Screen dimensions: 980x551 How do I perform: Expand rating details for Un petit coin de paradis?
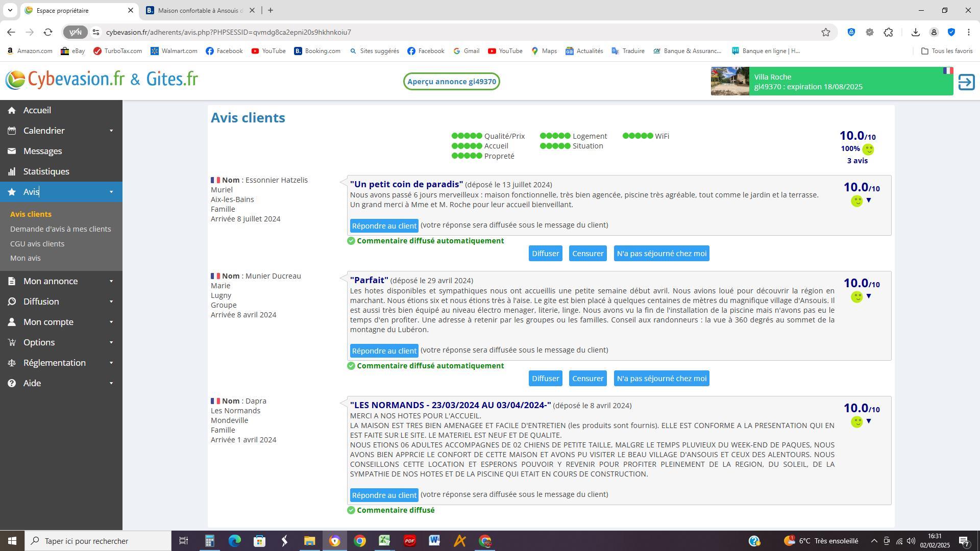(x=868, y=200)
